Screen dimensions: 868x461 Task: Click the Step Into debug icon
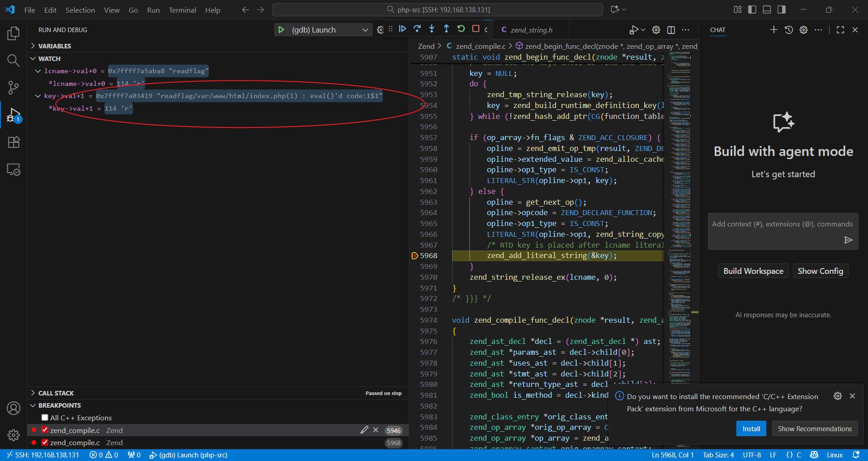pos(432,29)
